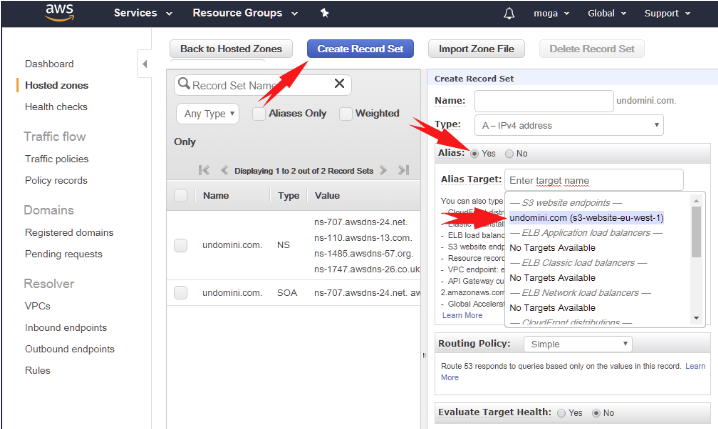The width and height of the screenshot is (718, 429).
Task: Check the undomini.com NS record row
Action: pos(181,245)
